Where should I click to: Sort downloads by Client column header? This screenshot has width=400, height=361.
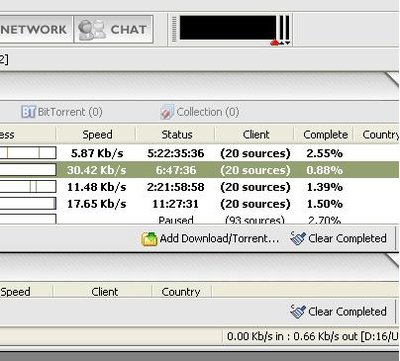tap(256, 135)
